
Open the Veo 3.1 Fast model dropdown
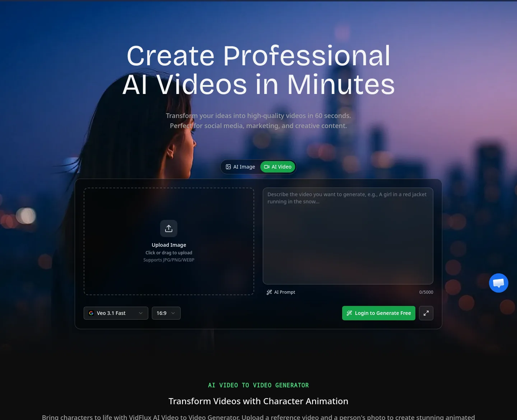click(116, 313)
